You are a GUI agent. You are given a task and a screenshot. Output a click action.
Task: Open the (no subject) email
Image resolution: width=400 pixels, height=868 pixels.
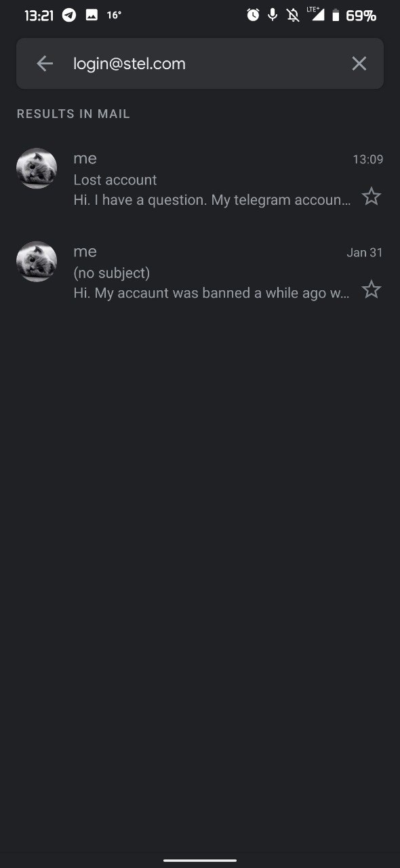click(x=200, y=273)
